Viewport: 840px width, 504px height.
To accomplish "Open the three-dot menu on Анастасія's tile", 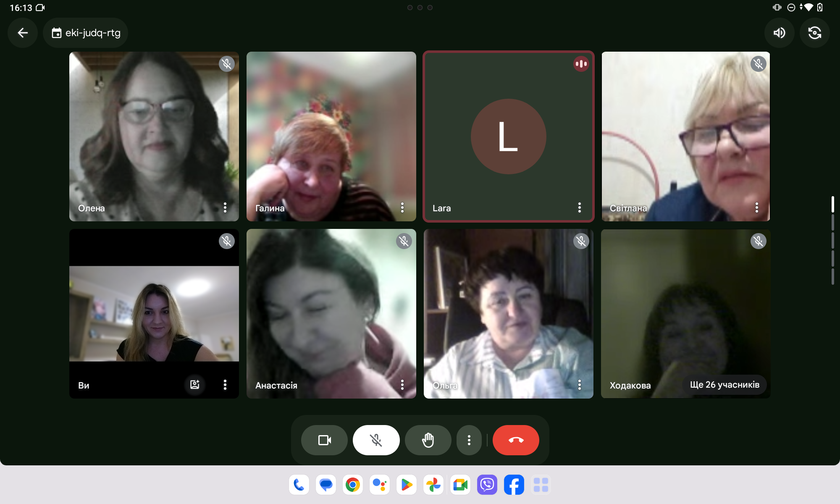I will [402, 385].
